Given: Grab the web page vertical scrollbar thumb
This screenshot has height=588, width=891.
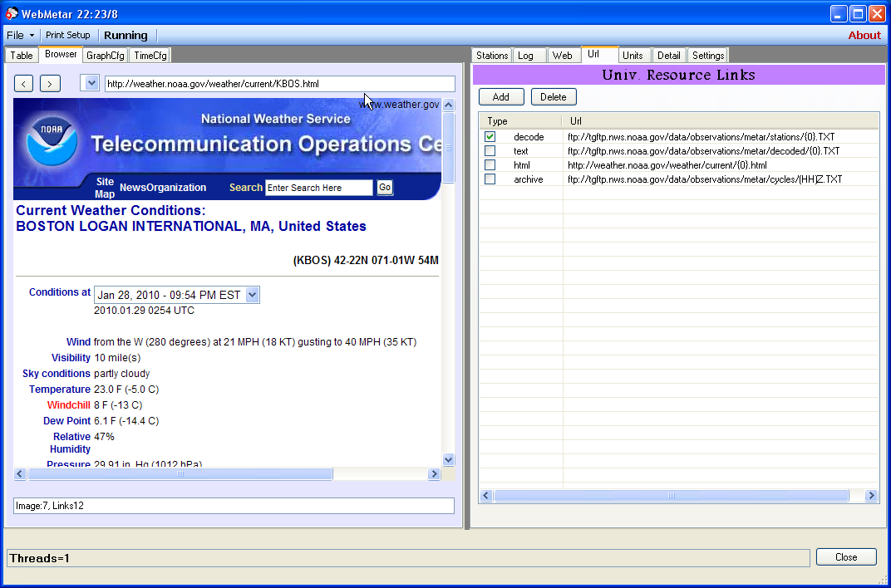Looking at the screenshot, I should pos(448,148).
